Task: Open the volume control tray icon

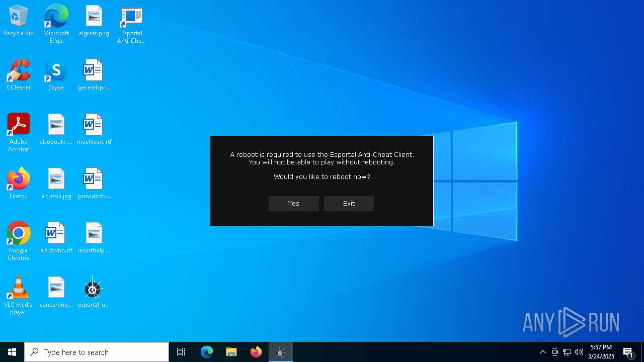Action: coord(579,352)
